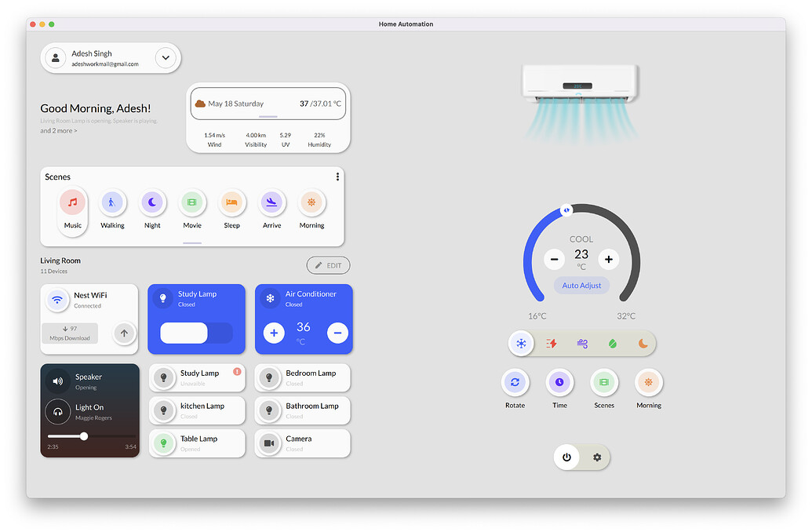Screen dimensions: 812x532
Task: Click the EDIT button for Living Room
Action: (328, 264)
